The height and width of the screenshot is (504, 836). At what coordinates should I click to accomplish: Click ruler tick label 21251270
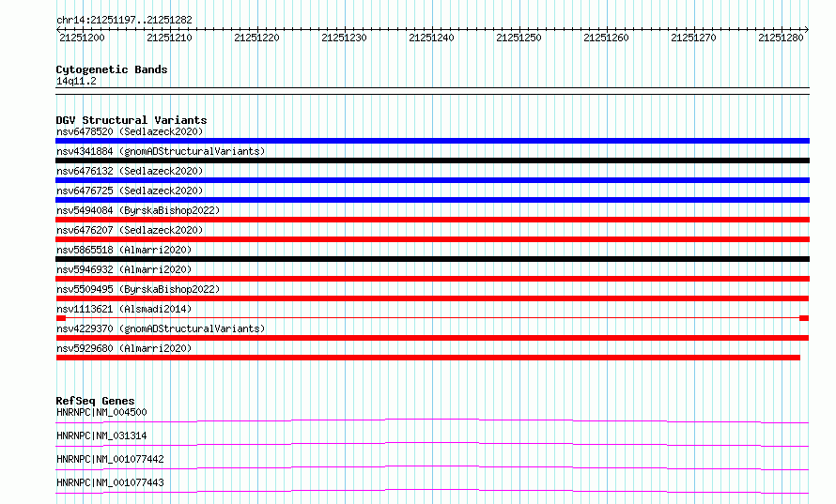(x=694, y=38)
